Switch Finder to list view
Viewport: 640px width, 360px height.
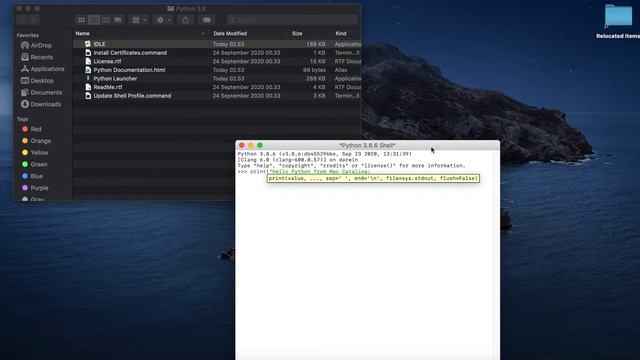click(x=94, y=20)
